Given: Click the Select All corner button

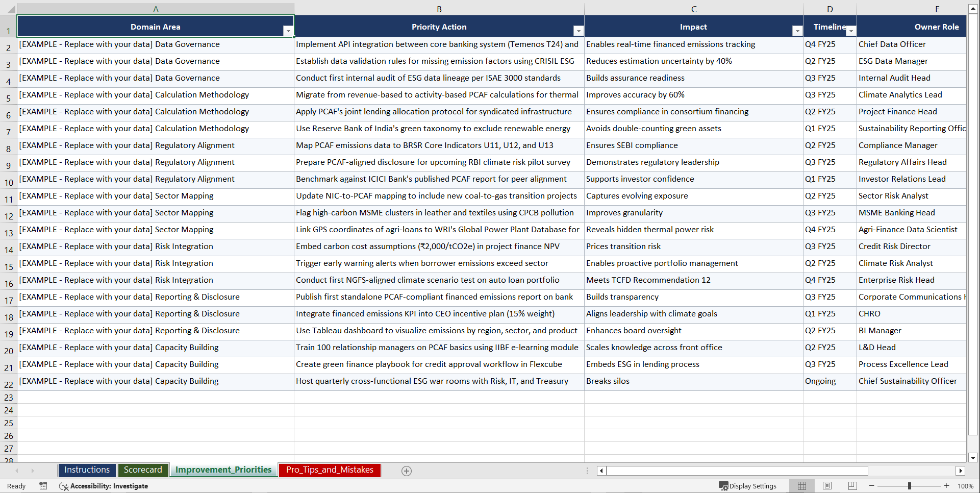Looking at the screenshot, I should 10,9.
